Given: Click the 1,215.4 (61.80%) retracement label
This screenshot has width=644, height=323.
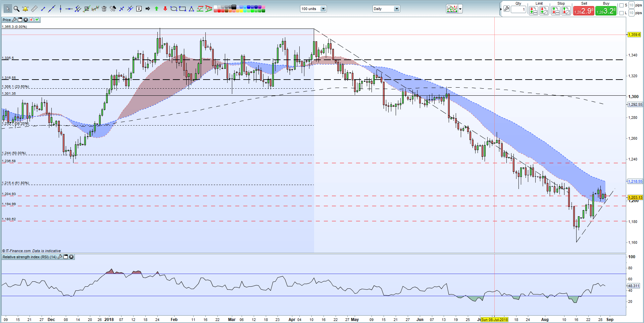Looking at the screenshot, I should [x=15, y=183].
